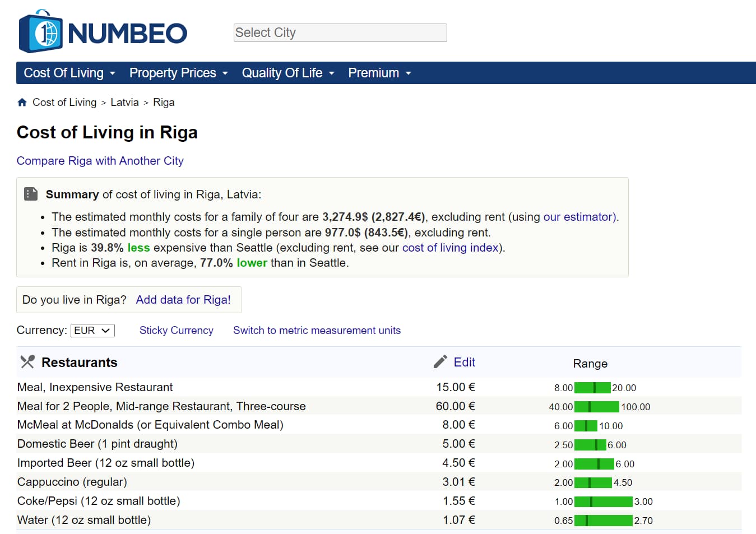
Task: Select 'Imported Beer (12 oz small bottle)' label
Action: 106,463
